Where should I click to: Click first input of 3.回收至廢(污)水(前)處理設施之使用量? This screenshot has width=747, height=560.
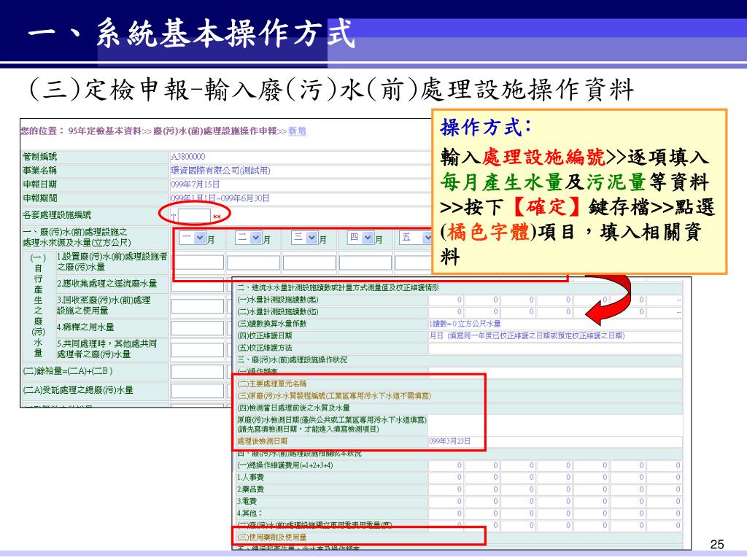coord(197,306)
